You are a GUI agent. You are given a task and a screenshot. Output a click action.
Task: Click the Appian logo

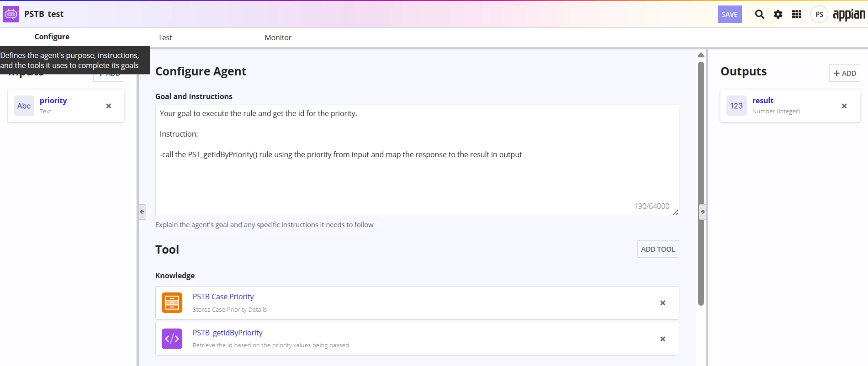click(849, 15)
